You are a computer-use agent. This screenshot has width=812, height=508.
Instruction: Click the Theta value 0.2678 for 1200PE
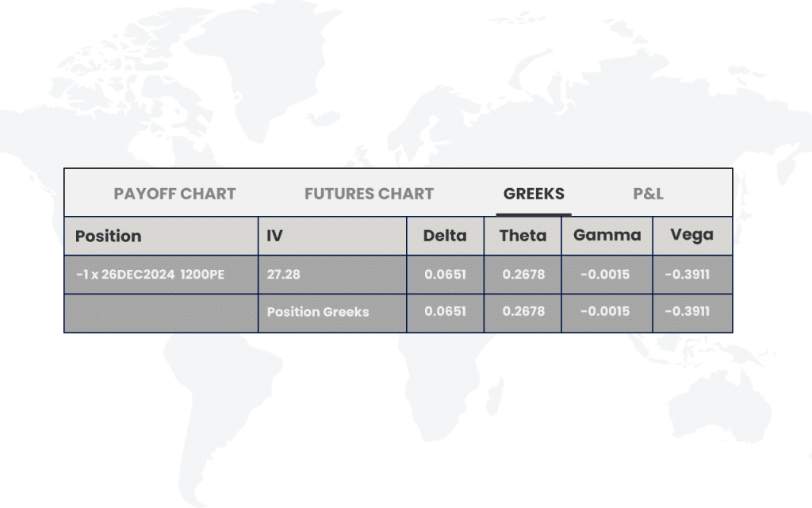tap(522, 275)
